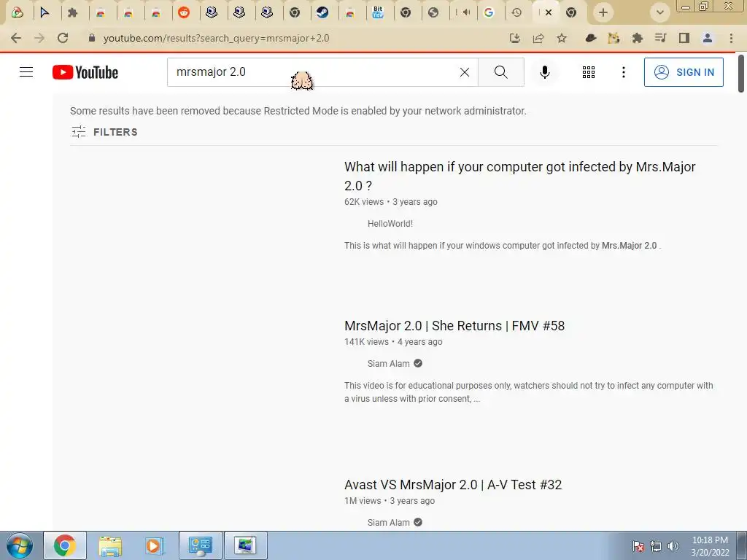
Task: Run the search with the magnifier button
Action: pos(500,72)
